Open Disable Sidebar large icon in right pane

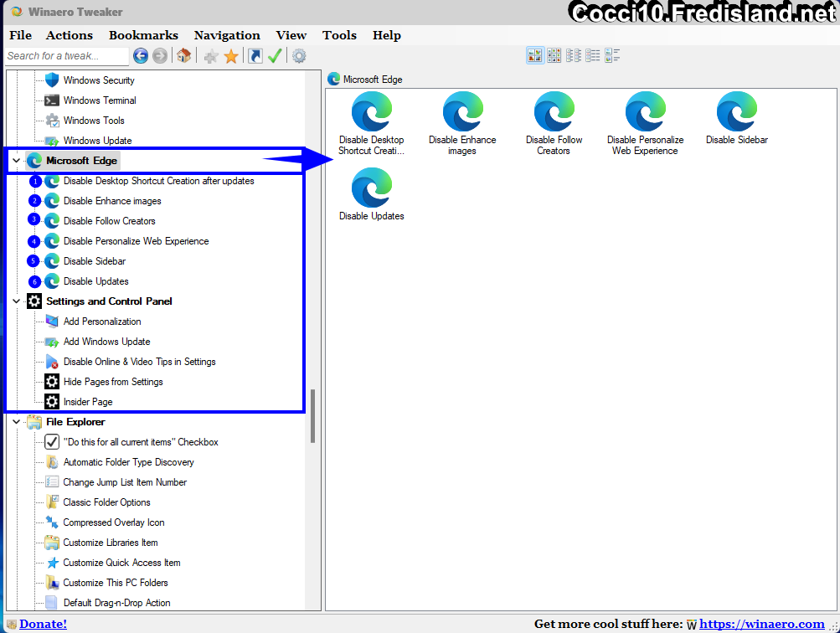point(737,118)
